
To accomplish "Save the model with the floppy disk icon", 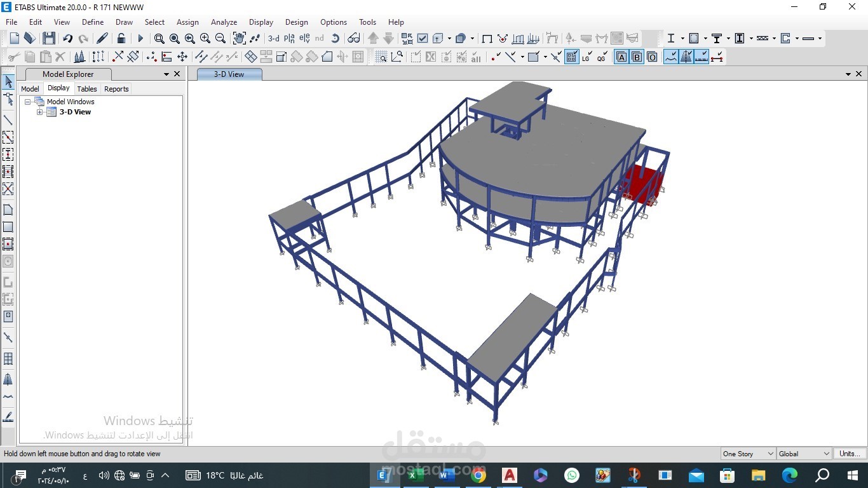I will [x=49, y=39].
